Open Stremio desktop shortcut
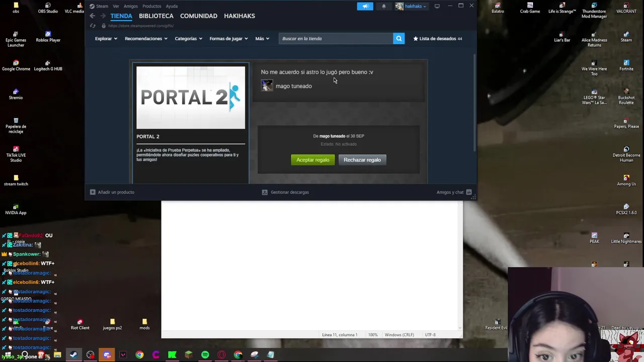Screen dimensions: 644x362 coord(16,94)
